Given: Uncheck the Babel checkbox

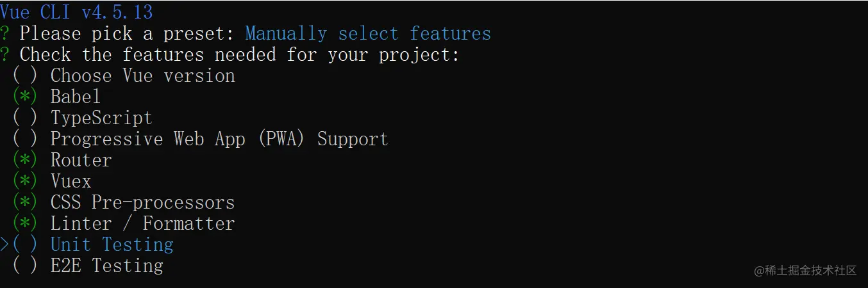Looking at the screenshot, I should point(25,97).
